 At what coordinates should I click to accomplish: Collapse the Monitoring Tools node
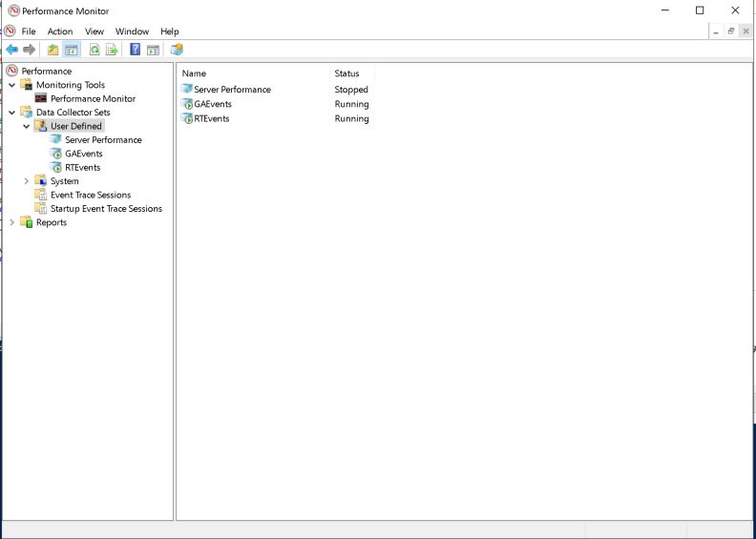point(12,85)
